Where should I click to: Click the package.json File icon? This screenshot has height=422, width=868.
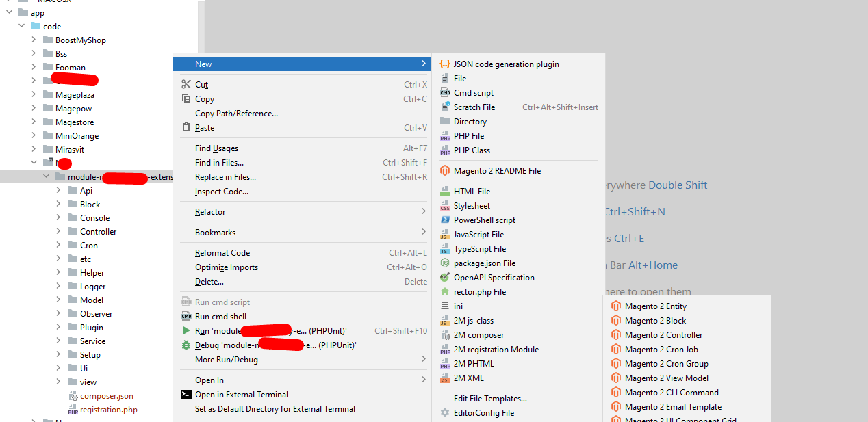[445, 263]
